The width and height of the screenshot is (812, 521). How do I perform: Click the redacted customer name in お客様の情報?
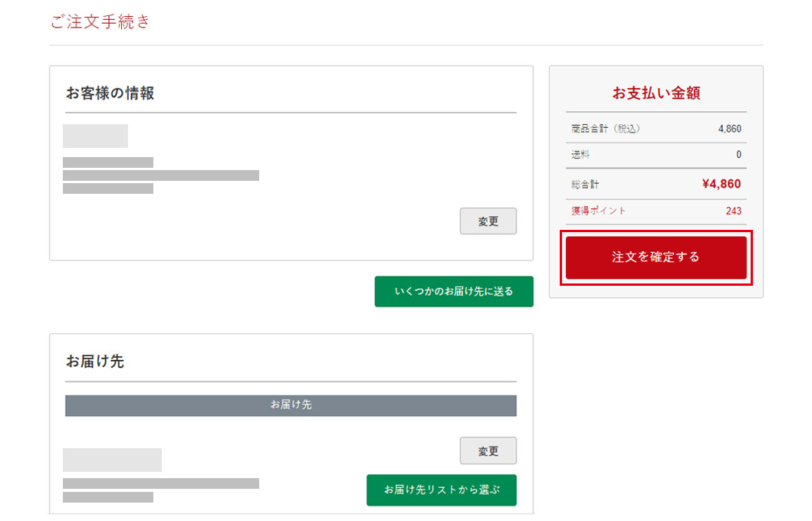point(95,136)
